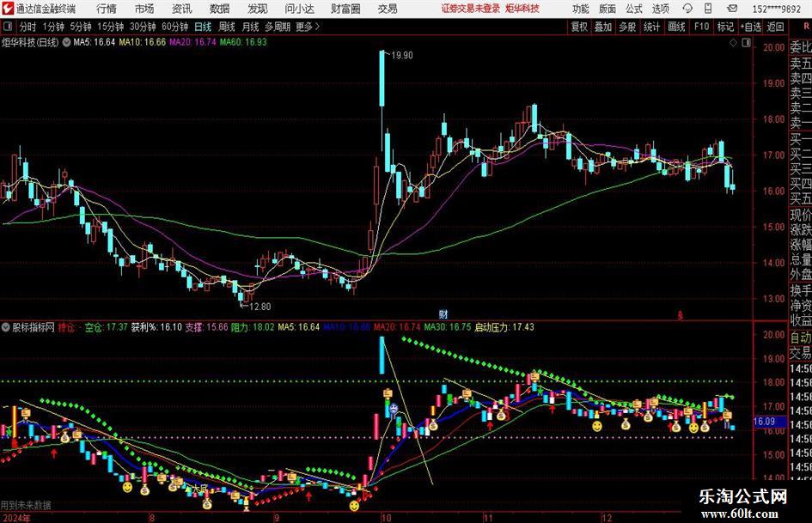Click the 通达信 red logo icon

(8, 9)
